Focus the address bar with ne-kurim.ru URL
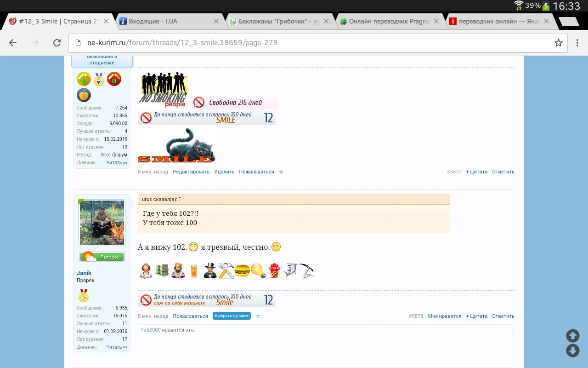Image resolution: width=588 pixels, height=368 pixels. click(x=318, y=43)
